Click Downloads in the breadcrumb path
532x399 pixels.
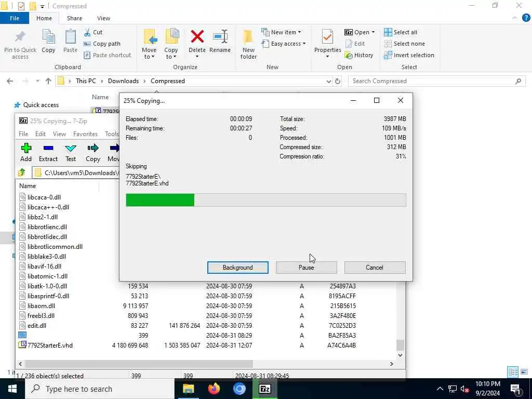[123, 81]
